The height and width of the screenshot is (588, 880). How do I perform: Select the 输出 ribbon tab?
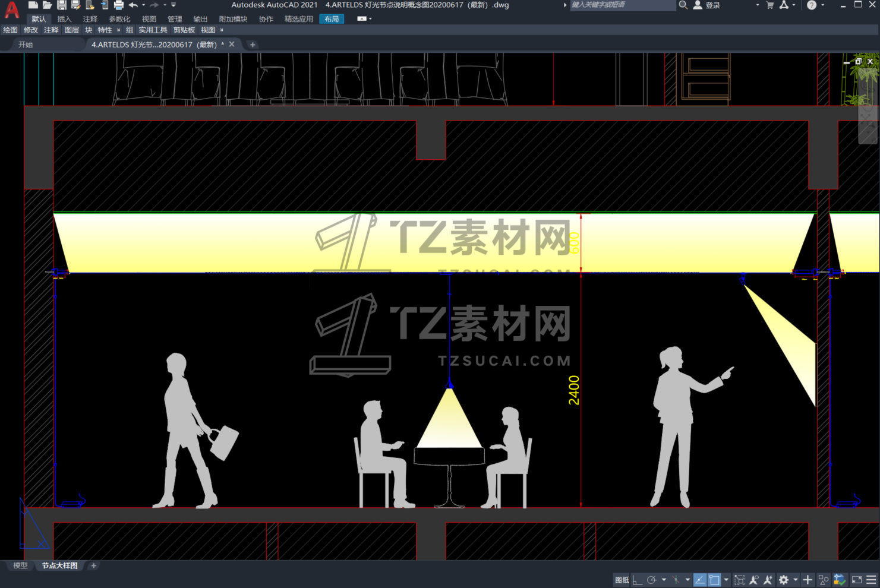pos(200,19)
